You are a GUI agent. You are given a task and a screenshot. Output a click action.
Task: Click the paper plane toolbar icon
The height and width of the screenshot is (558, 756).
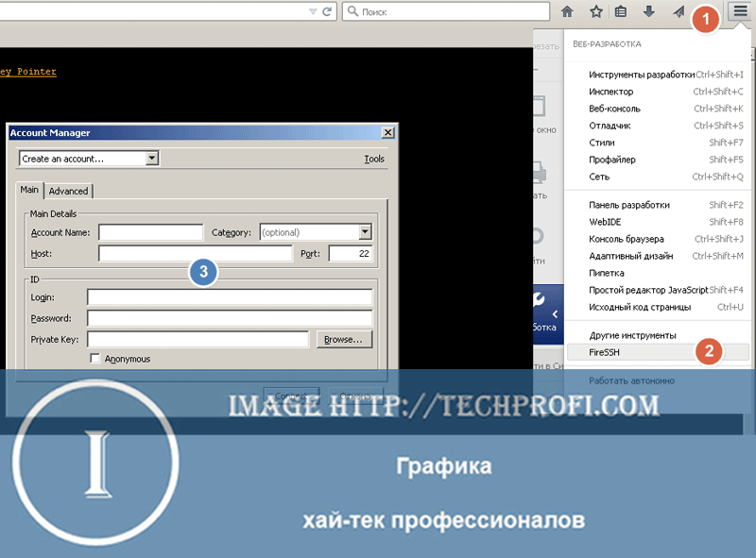[x=679, y=11]
